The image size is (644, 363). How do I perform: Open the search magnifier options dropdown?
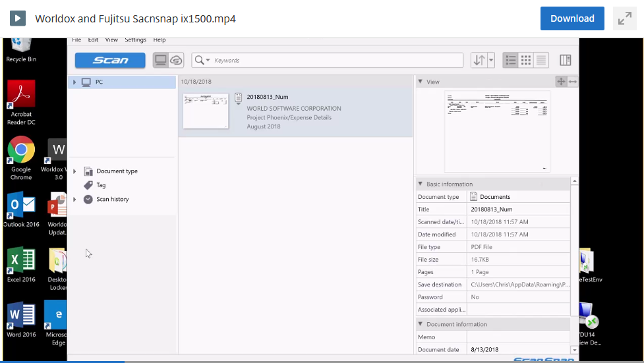202,61
